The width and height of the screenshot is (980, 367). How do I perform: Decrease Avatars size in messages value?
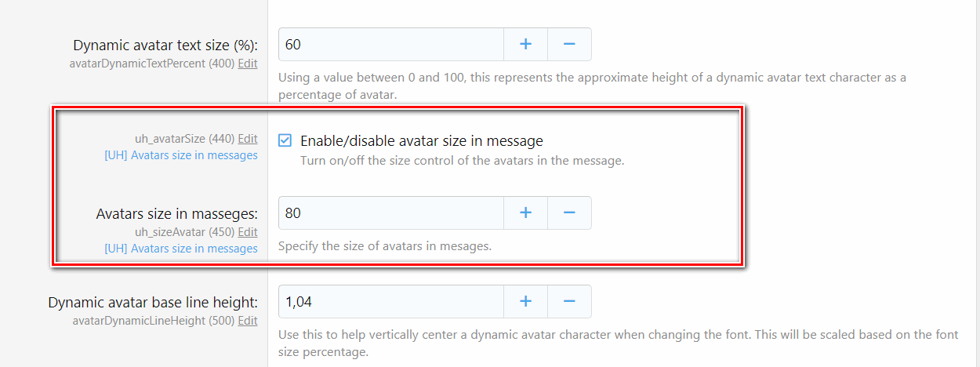coord(569,213)
